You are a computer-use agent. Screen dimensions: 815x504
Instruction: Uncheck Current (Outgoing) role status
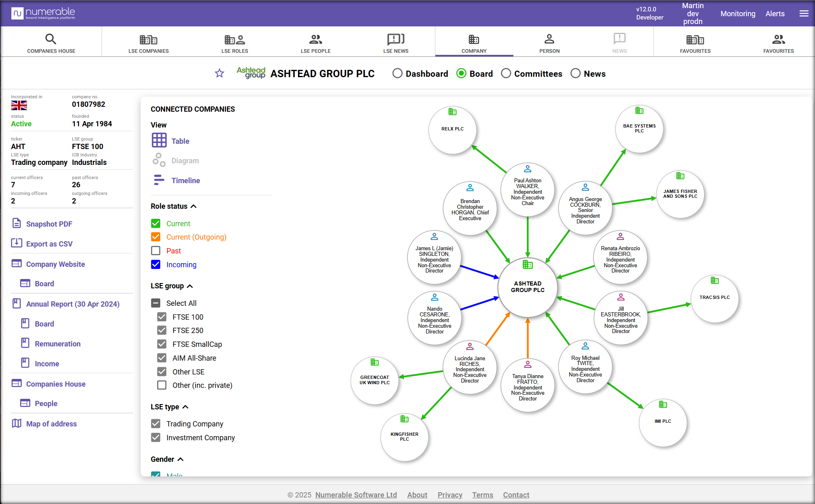tap(156, 237)
